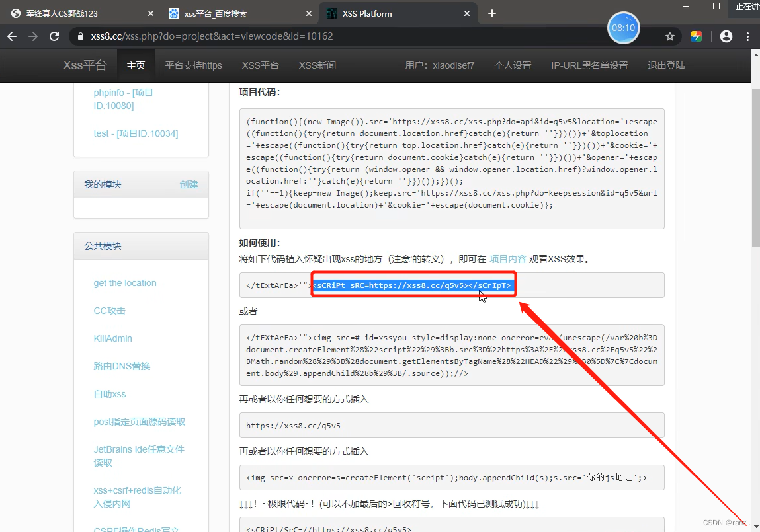Screen dimensions: 760x532
Task: Click the highlighted sCRiPt sRC payload text
Action: (412, 285)
